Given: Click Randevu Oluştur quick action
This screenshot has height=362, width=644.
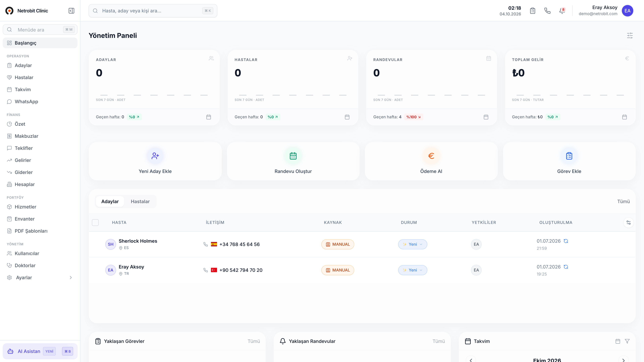Looking at the screenshot, I should [293, 161].
